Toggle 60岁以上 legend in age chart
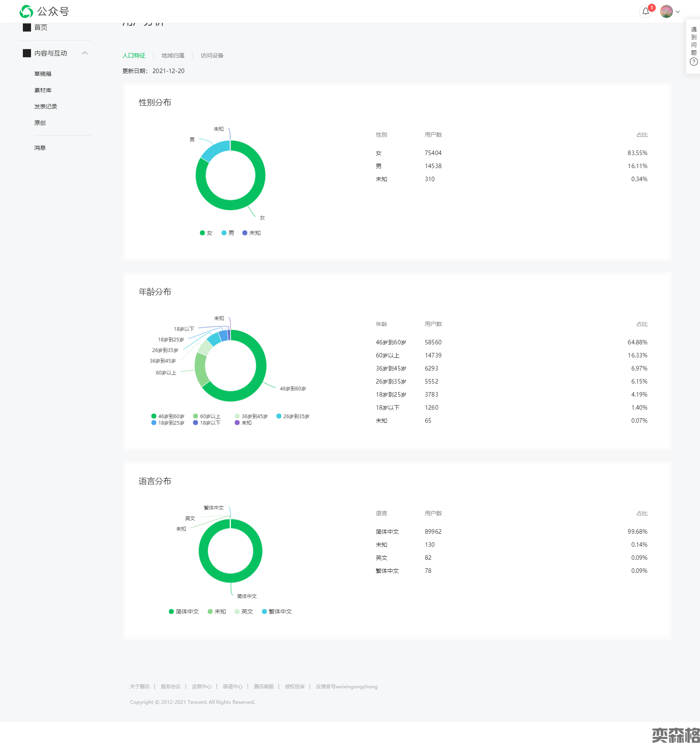Screen dimensions: 700x743 coord(207,416)
